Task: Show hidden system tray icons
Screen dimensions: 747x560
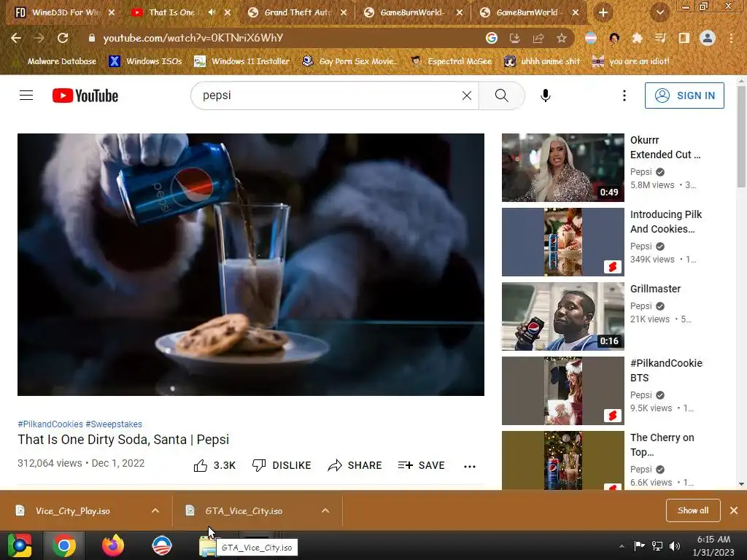Action: click(x=622, y=546)
